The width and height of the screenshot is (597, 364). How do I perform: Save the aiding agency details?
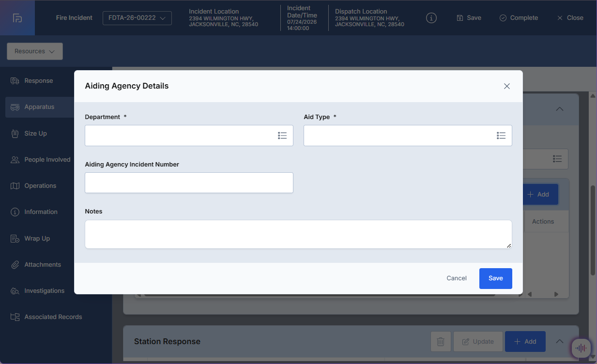pyautogui.click(x=496, y=278)
